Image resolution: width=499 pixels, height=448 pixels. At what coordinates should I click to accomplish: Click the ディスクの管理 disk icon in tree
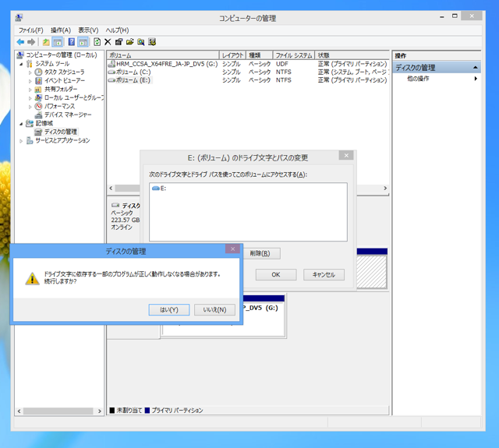[38, 132]
